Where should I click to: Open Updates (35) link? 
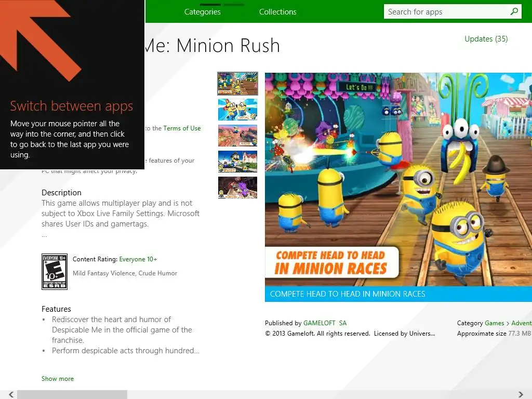click(486, 39)
